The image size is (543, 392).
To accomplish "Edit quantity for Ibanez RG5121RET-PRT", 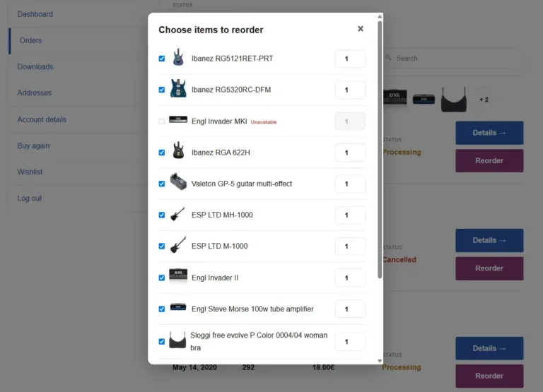I will (350, 59).
